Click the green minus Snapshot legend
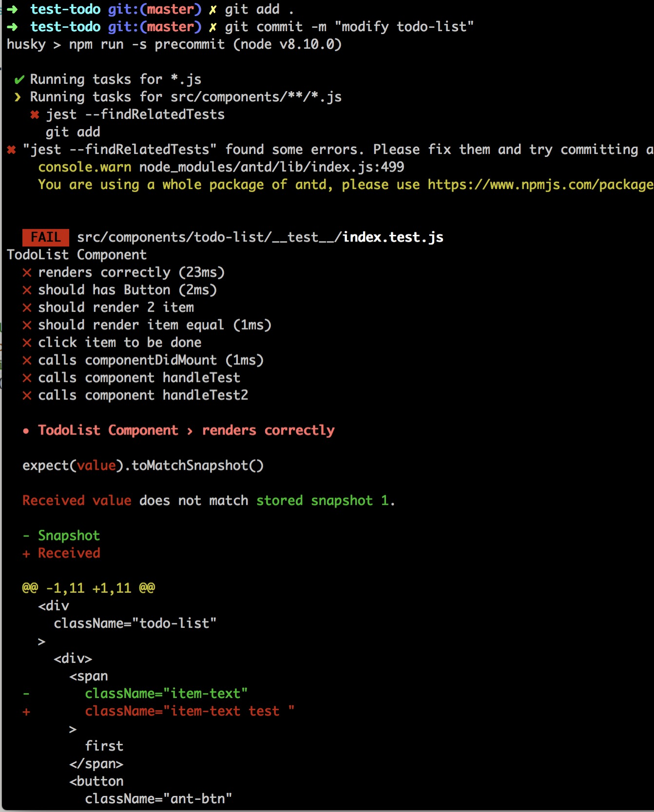The width and height of the screenshot is (654, 812). pos(61,536)
